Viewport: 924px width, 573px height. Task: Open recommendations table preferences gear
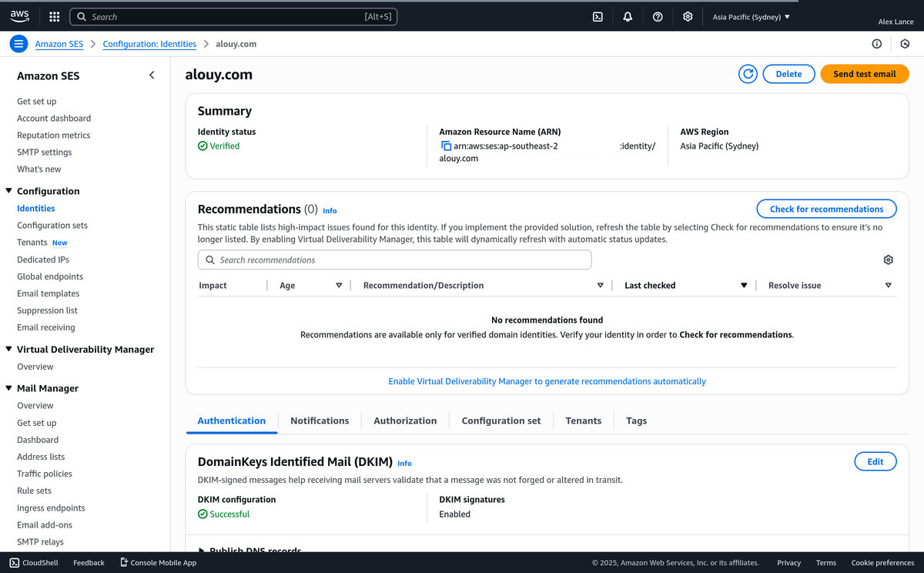[888, 260]
